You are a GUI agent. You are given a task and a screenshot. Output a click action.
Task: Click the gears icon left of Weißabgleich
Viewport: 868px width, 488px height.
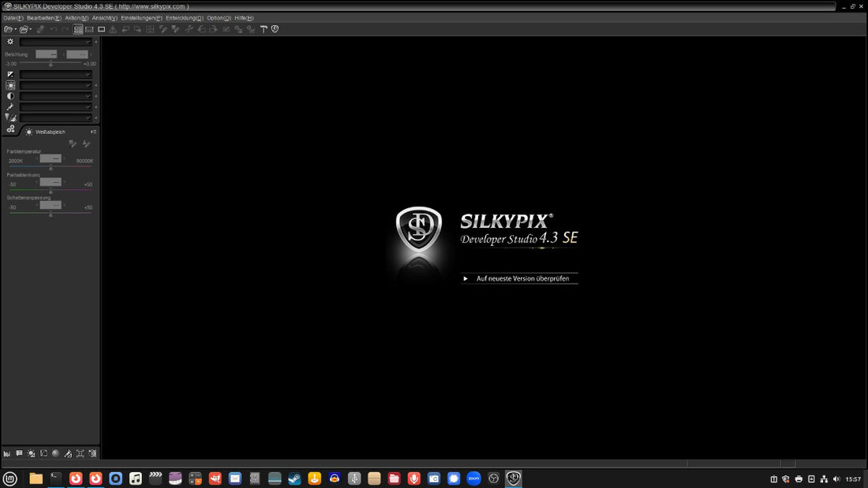(10, 129)
